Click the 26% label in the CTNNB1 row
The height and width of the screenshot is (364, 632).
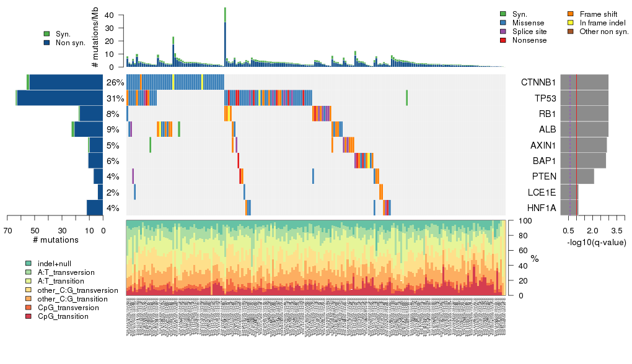(115, 82)
